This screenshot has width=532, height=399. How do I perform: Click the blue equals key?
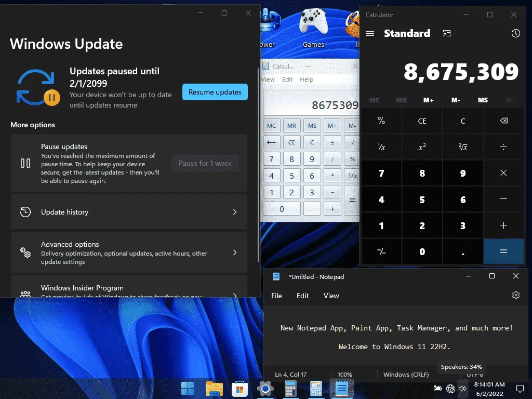(503, 251)
